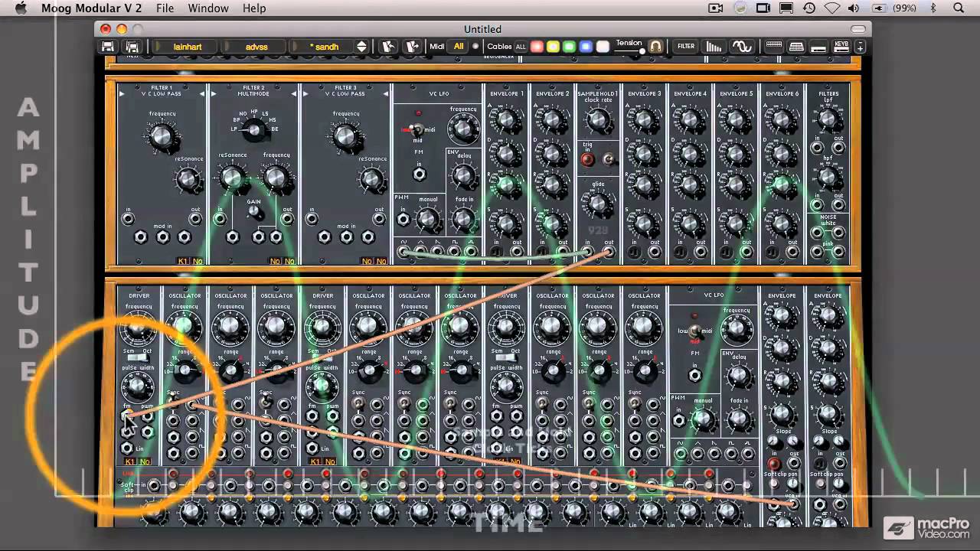Image resolution: width=980 pixels, height=551 pixels.
Task: Click the preset up/down stepper arrows
Action: coord(361,47)
